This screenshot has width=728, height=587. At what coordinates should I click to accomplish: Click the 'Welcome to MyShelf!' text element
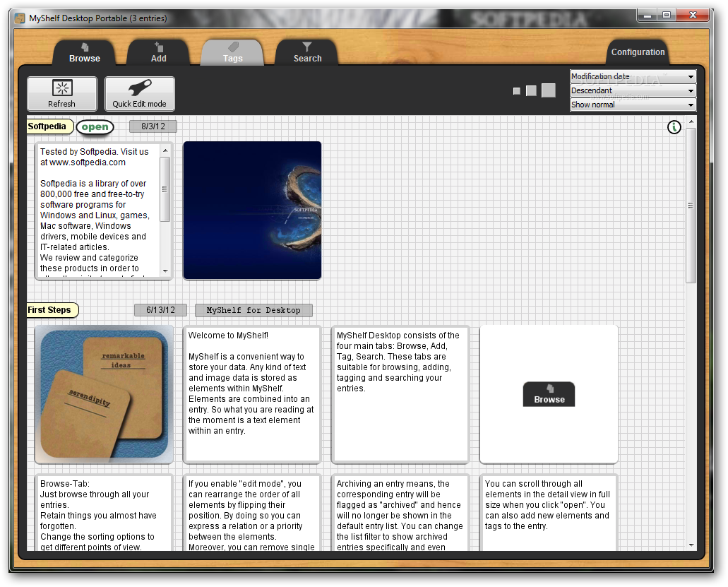pyautogui.click(x=252, y=394)
